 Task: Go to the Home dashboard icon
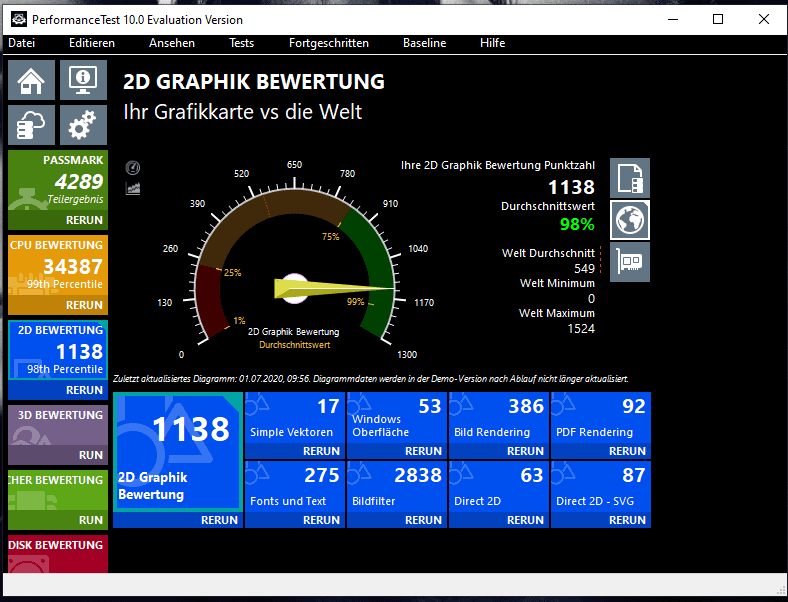(x=31, y=80)
